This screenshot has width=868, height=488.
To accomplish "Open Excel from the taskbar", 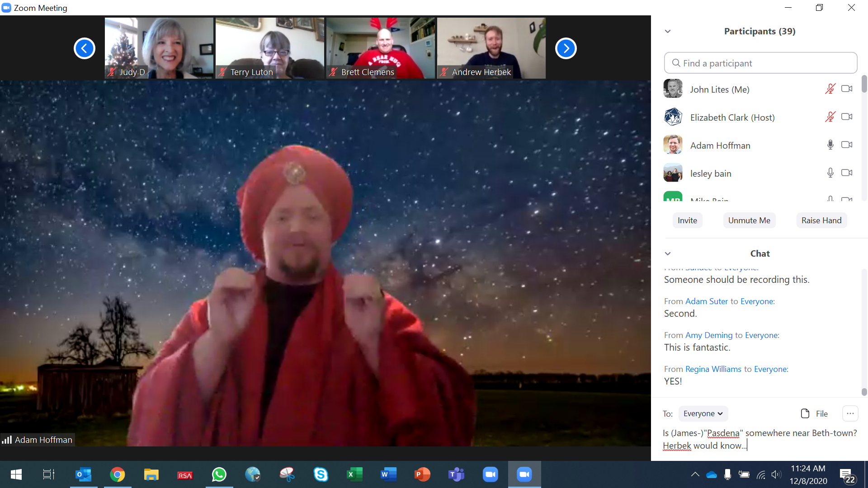I will point(355,474).
